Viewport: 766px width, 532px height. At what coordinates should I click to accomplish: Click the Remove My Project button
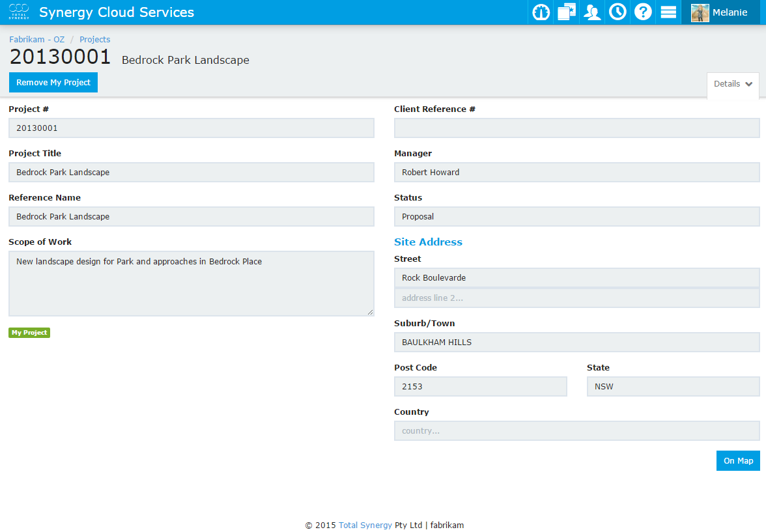coord(53,83)
